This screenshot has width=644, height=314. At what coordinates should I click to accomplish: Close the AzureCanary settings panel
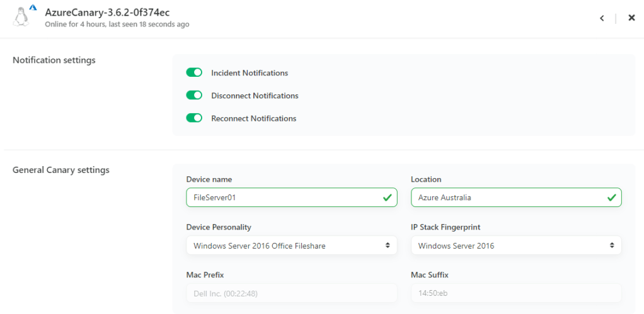coord(631,18)
